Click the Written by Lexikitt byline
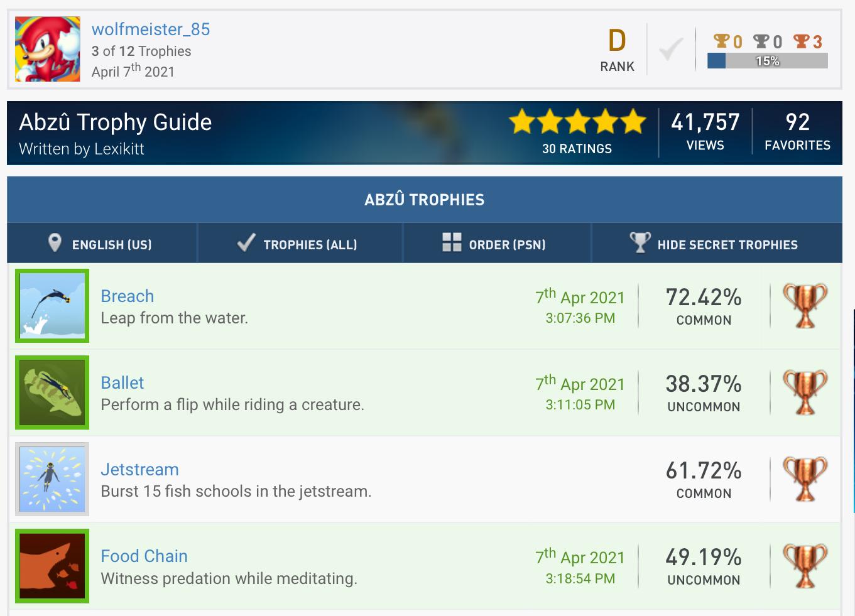Screen dimensions: 855x616 pos(82,149)
